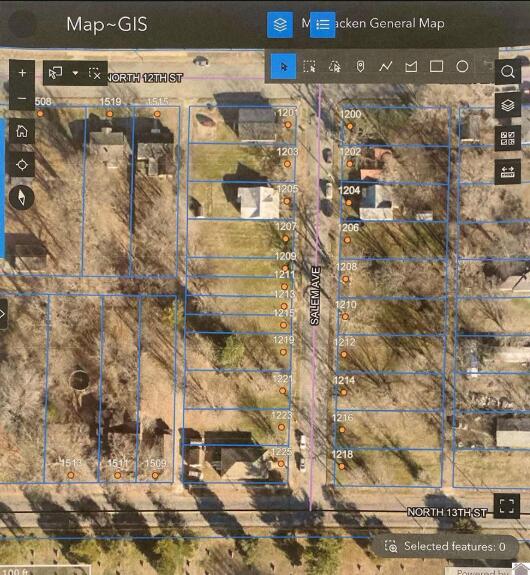The image size is (530, 575).
Task: Pick the circle drawing tool
Action: [462, 66]
